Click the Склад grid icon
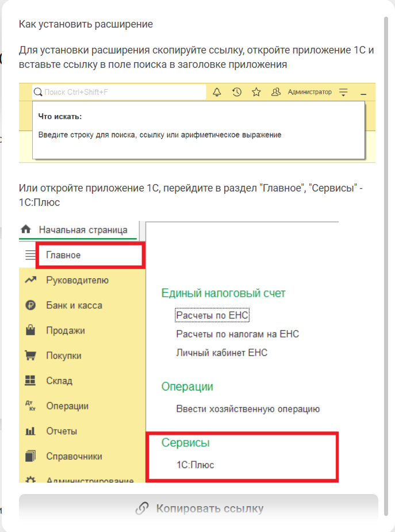The image size is (395, 532). (x=30, y=381)
